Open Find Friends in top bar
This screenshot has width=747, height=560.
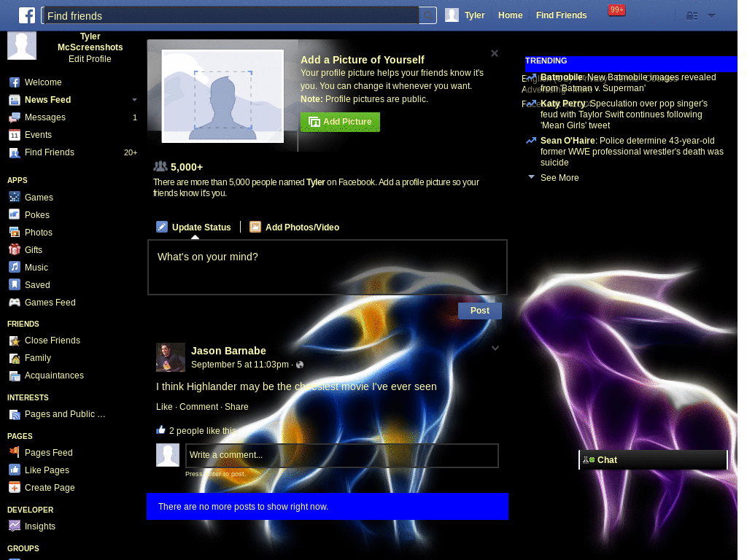(561, 15)
